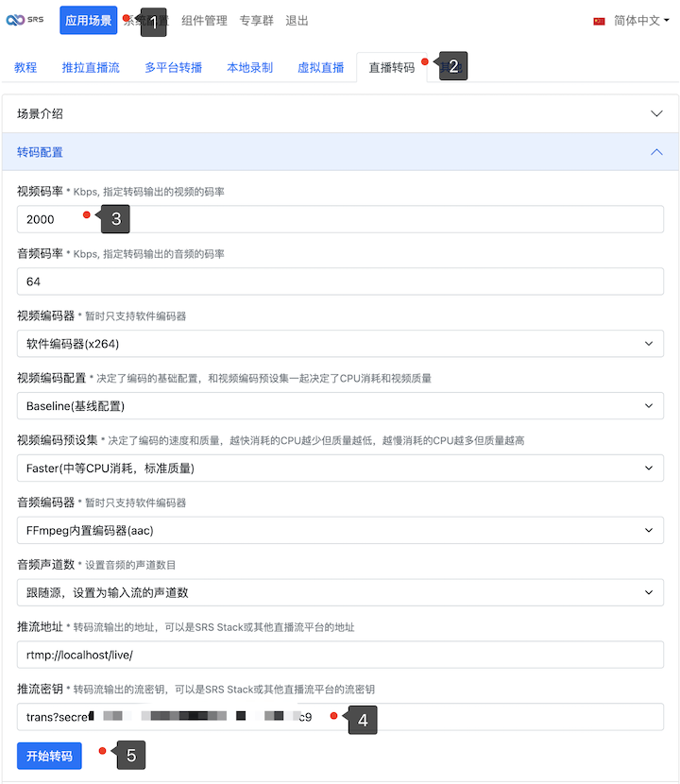Open the 视频编码器 x264 dropdown
Viewport: 680px width, 784px height.
(x=340, y=344)
